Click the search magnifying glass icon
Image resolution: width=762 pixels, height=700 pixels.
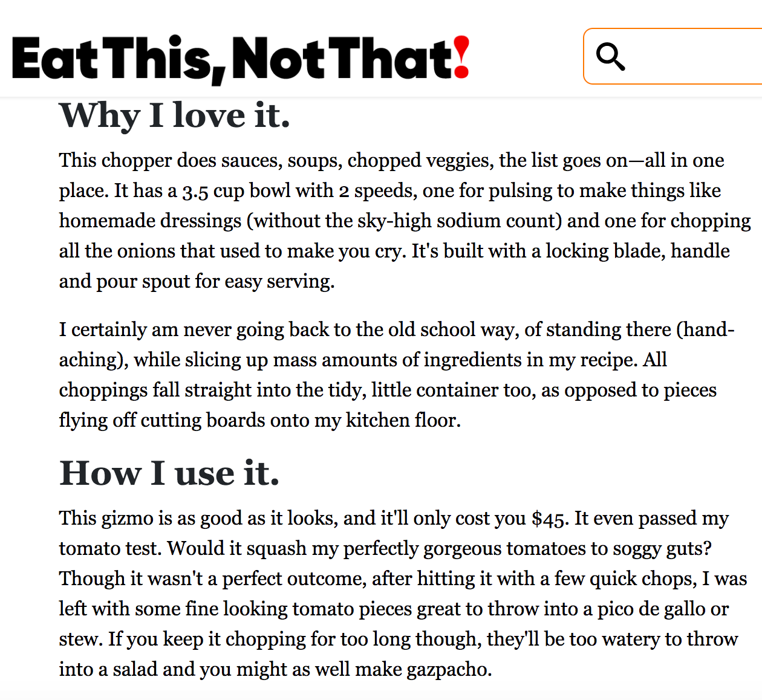pos(610,57)
